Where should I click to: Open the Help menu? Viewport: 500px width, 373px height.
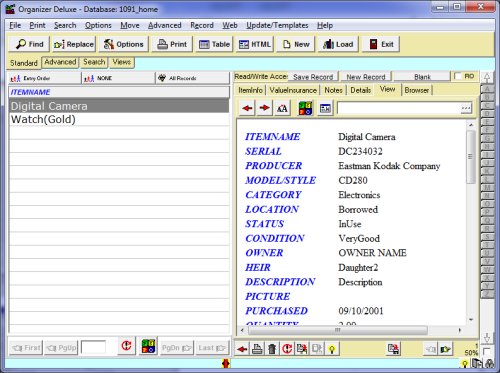(325, 25)
